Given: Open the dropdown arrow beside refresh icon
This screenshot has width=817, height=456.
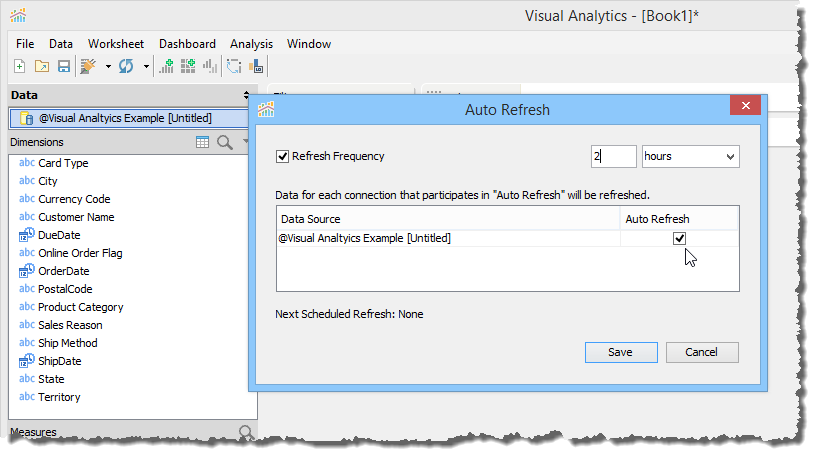Looking at the screenshot, I should [146, 67].
